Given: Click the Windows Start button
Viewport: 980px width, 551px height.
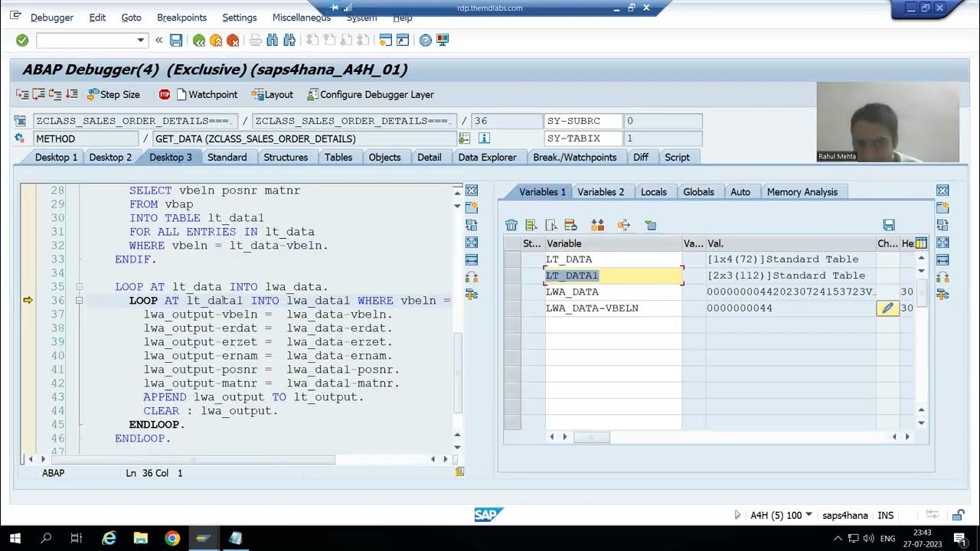Looking at the screenshot, I should click(x=15, y=538).
